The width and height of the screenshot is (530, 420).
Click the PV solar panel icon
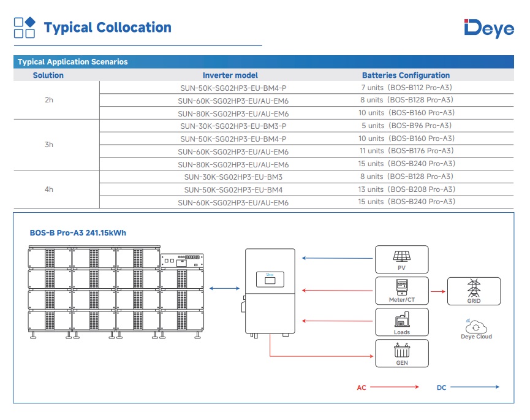pyautogui.click(x=402, y=256)
